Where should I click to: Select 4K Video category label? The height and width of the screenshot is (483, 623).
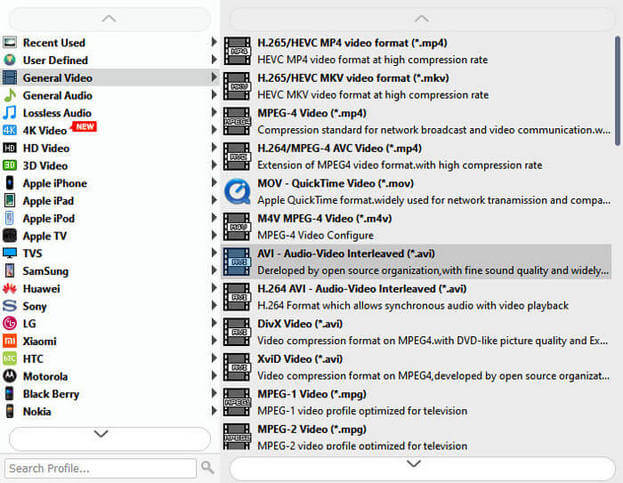44,130
